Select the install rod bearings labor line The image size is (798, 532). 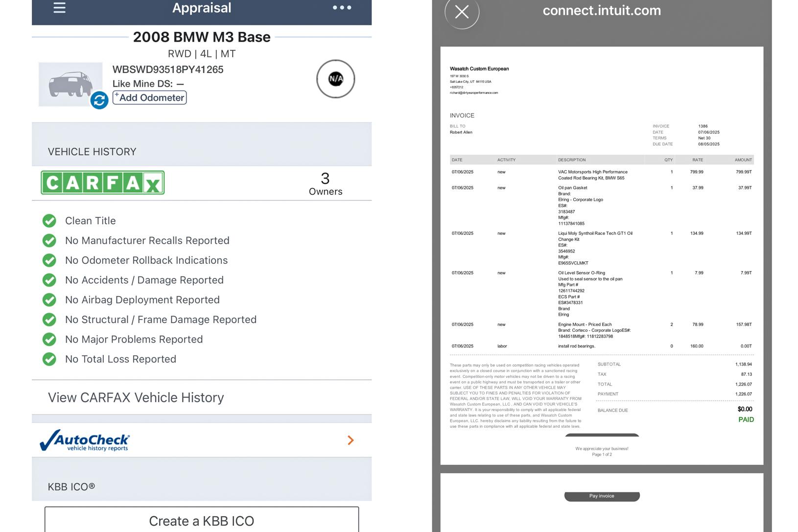click(602, 346)
